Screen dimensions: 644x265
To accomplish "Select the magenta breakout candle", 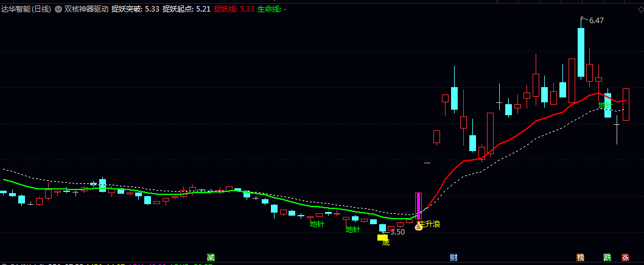I will click(x=419, y=206).
